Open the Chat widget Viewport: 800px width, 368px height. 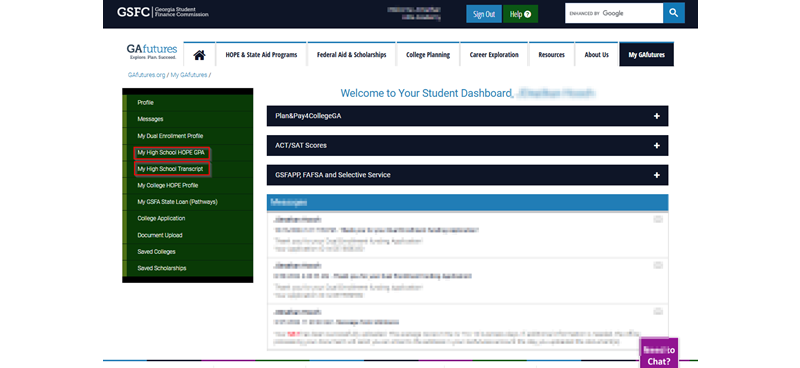659,353
